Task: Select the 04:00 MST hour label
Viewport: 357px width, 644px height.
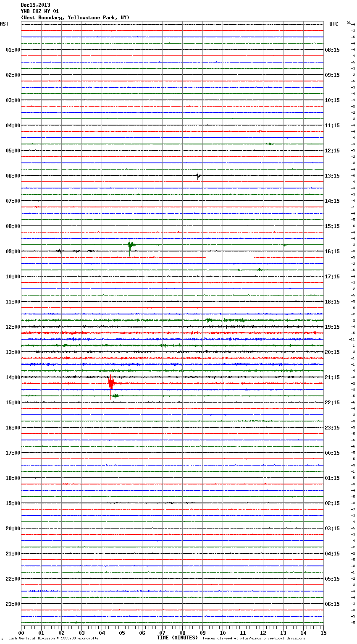Action: [13, 126]
